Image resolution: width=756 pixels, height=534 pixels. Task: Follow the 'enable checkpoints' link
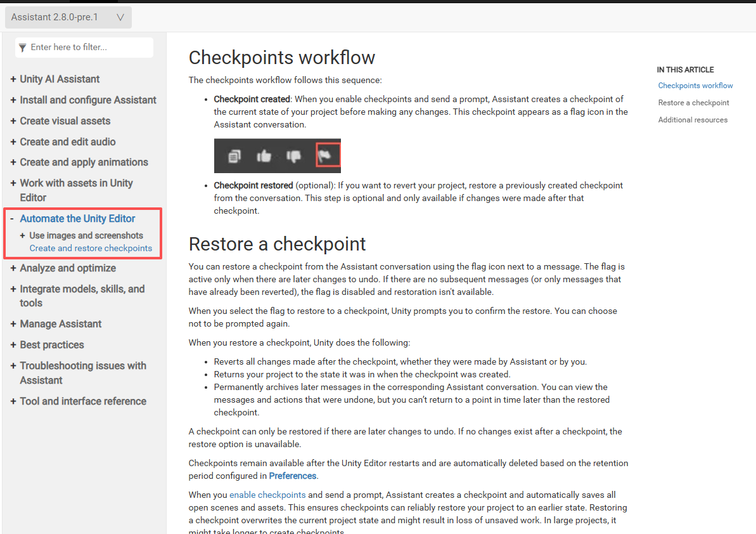267,495
